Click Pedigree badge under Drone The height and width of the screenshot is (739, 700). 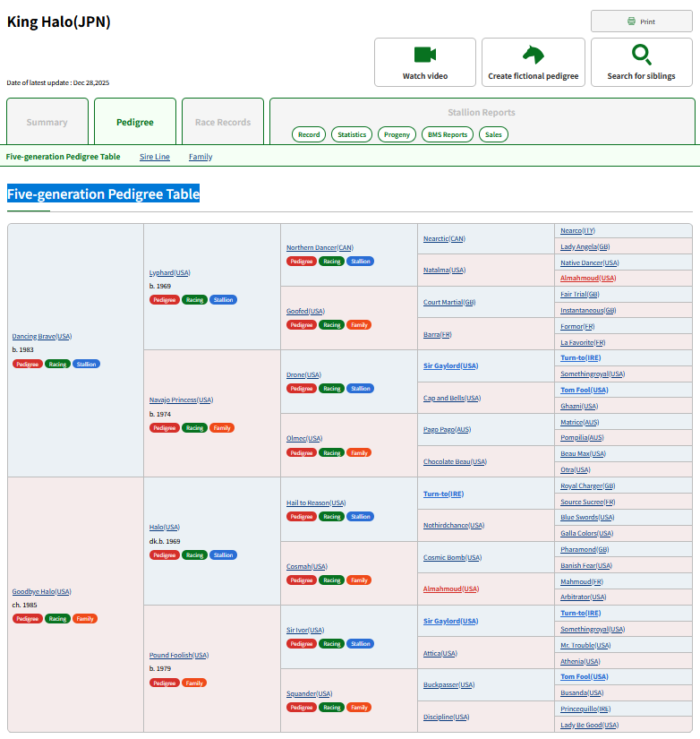(302, 389)
